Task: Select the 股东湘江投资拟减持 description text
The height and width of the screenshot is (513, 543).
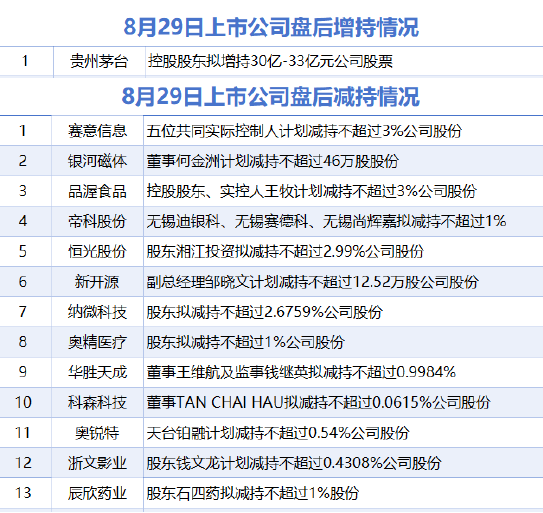Action: (285, 251)
